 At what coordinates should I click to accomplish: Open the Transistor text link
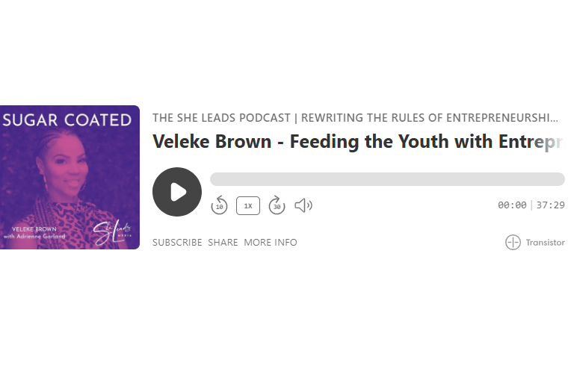click(545, 243)
